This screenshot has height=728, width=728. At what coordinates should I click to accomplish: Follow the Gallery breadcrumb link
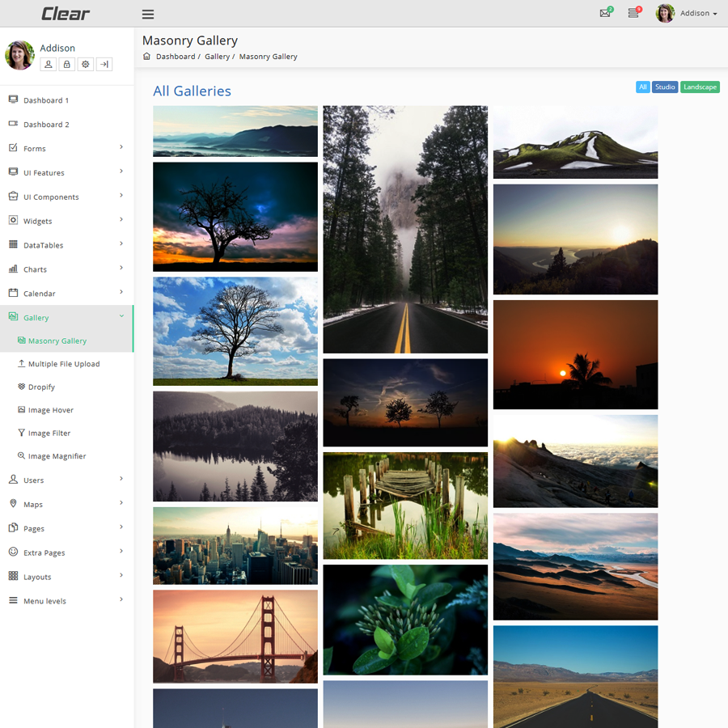[x=218, y=56]
